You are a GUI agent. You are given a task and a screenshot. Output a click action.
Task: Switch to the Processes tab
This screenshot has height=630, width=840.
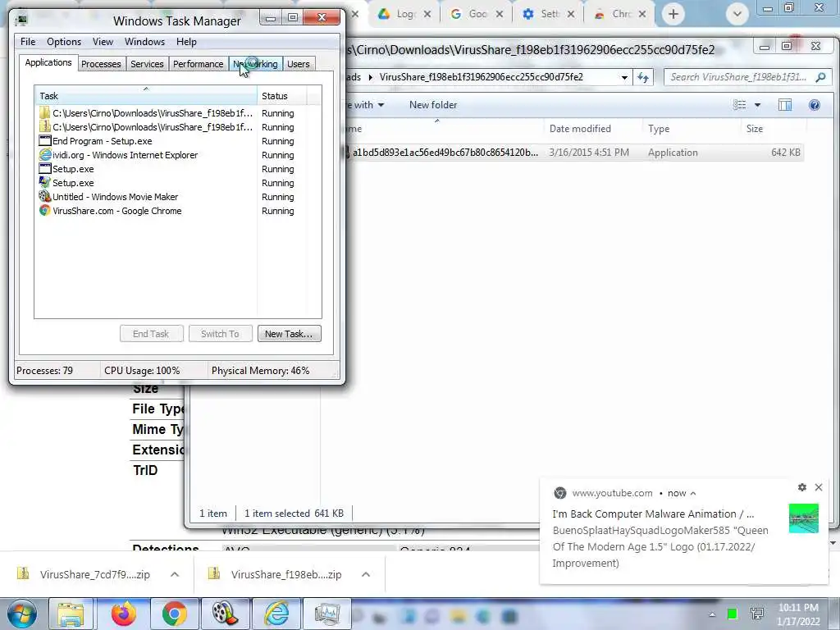pos(101,64)
